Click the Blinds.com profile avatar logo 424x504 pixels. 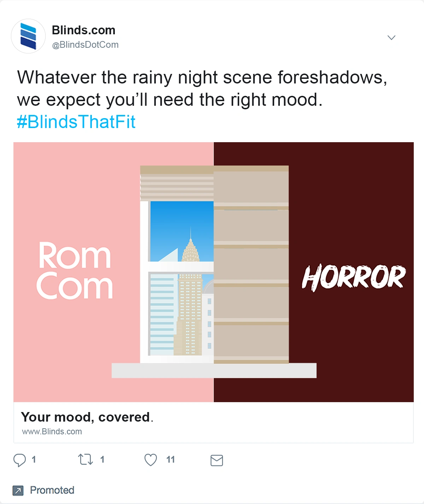[28, 36]
